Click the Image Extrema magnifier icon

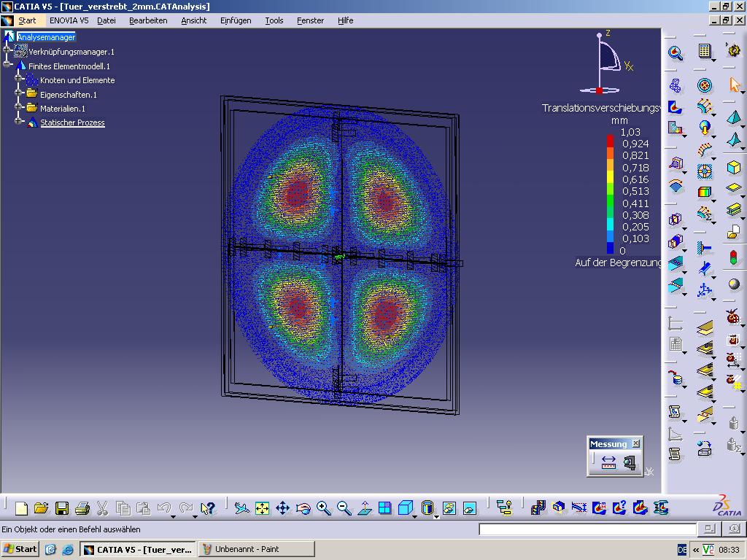point(675,52)
